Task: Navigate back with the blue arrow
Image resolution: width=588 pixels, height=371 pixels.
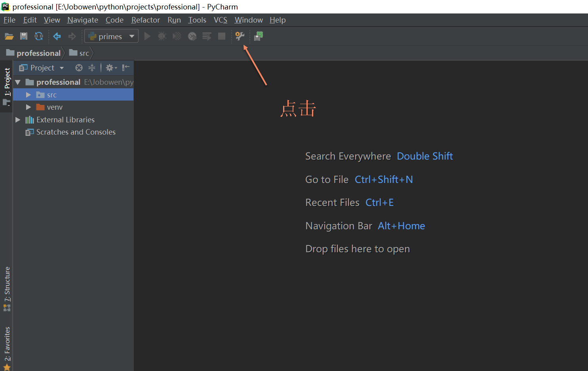Action: click(57, 36)
